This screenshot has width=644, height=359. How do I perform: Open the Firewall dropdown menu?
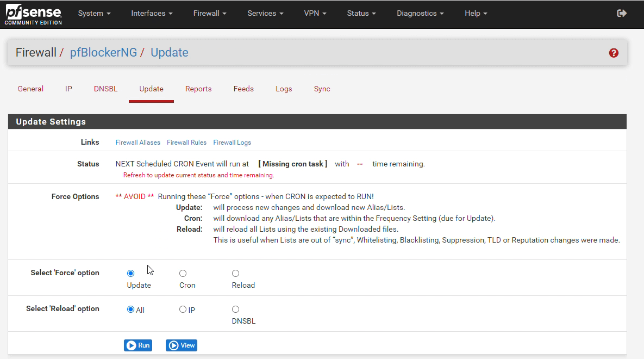click(x=210, y=13)
